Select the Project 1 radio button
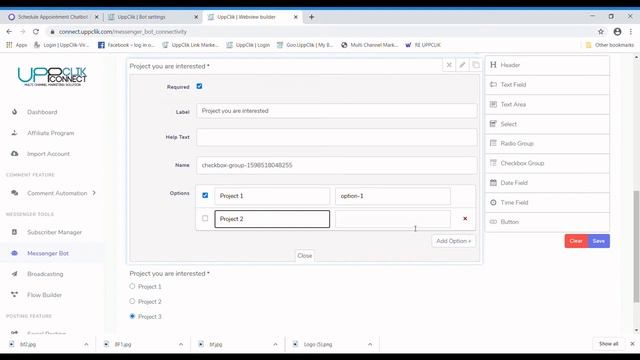The height and width of the screenshot is (360, 640). (132, 287)
